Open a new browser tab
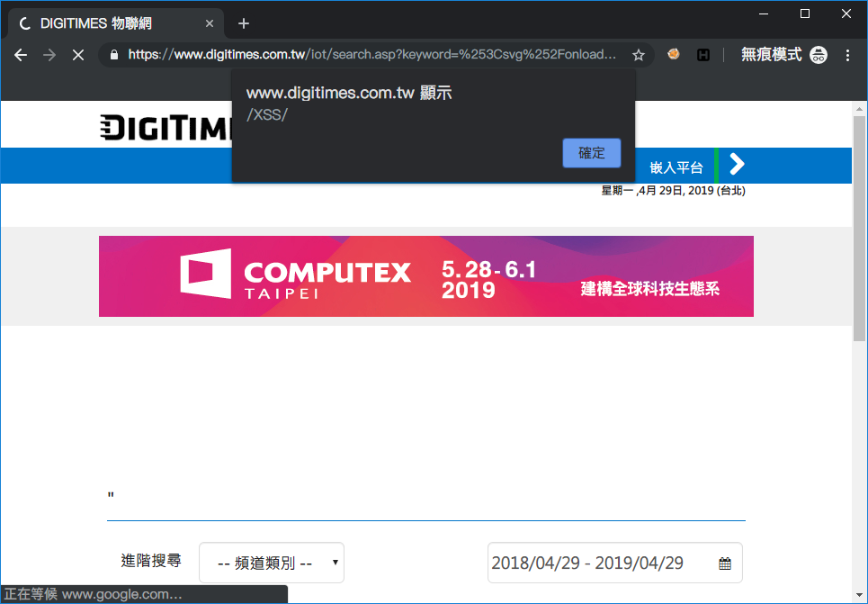Screen dimensions: 868x604 244,23
